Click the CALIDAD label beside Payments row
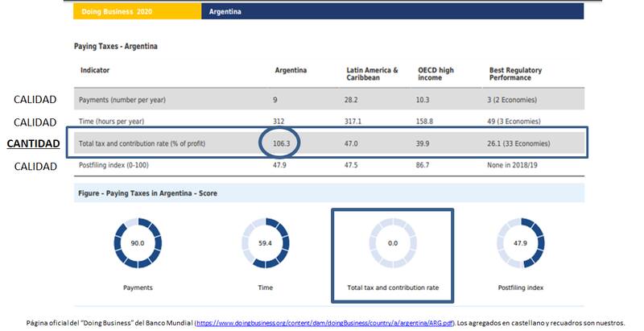 pyautogui.click(x=35, y=99)
